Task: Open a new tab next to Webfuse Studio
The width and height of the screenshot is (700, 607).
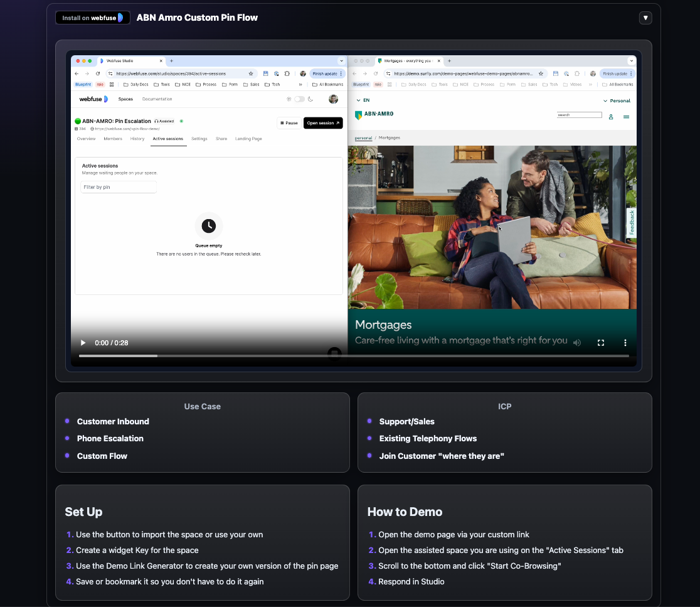Action: [171, 61]
